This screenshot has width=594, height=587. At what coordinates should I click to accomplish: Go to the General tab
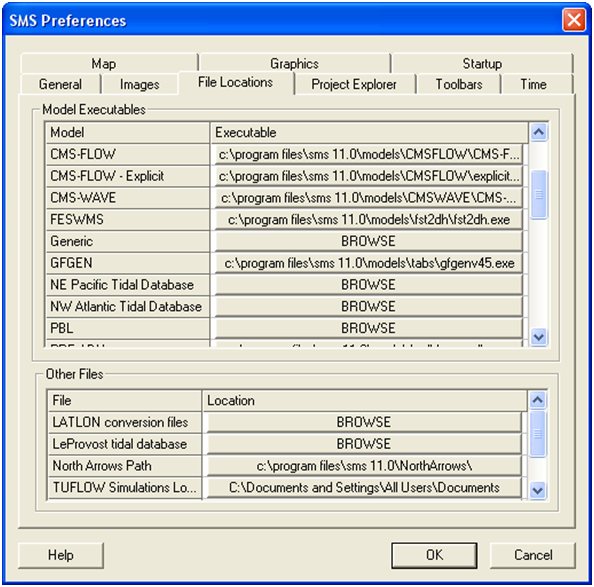(x=61, y=84)
